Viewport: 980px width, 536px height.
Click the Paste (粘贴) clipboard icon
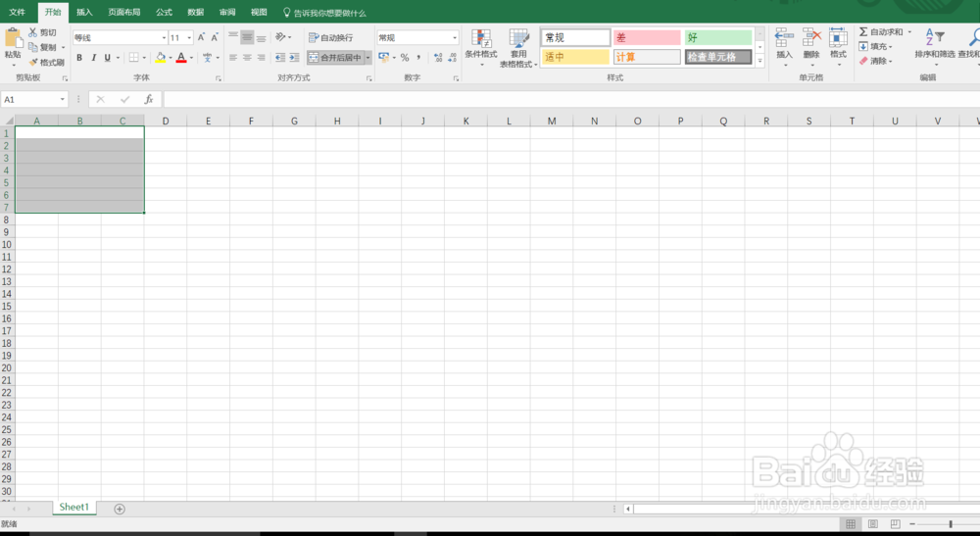13,38
